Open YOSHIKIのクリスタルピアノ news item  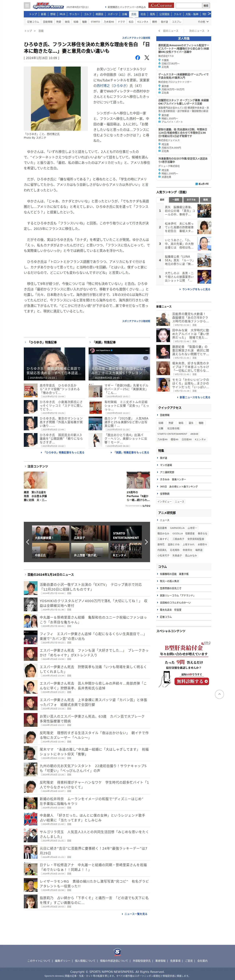tap(87, 604)
